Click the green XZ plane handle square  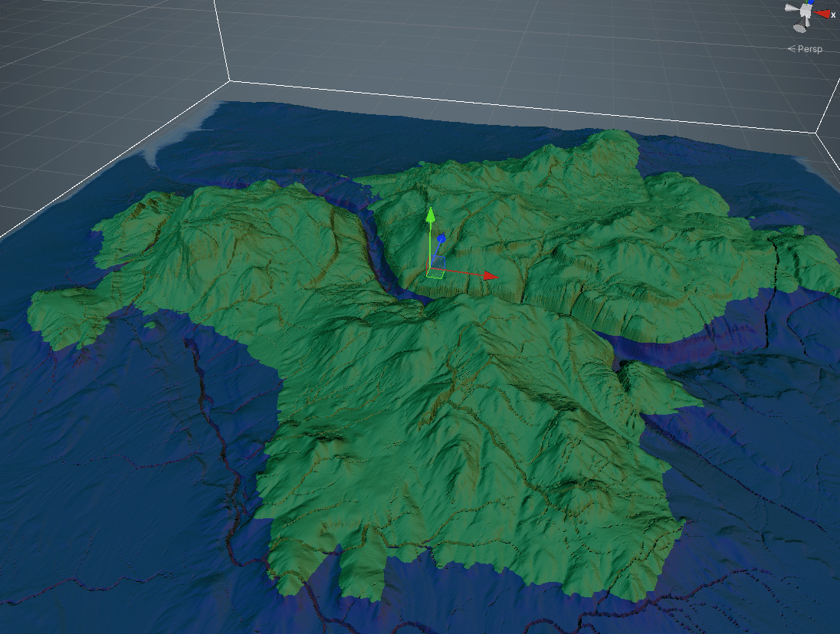tap(435, 274)
